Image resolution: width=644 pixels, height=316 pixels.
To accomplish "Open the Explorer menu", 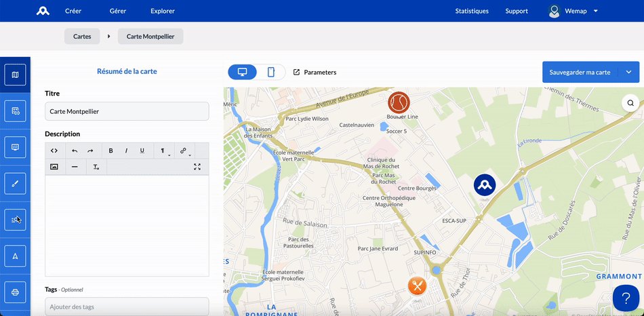I will pyautogui.click(x=163, y=11).
